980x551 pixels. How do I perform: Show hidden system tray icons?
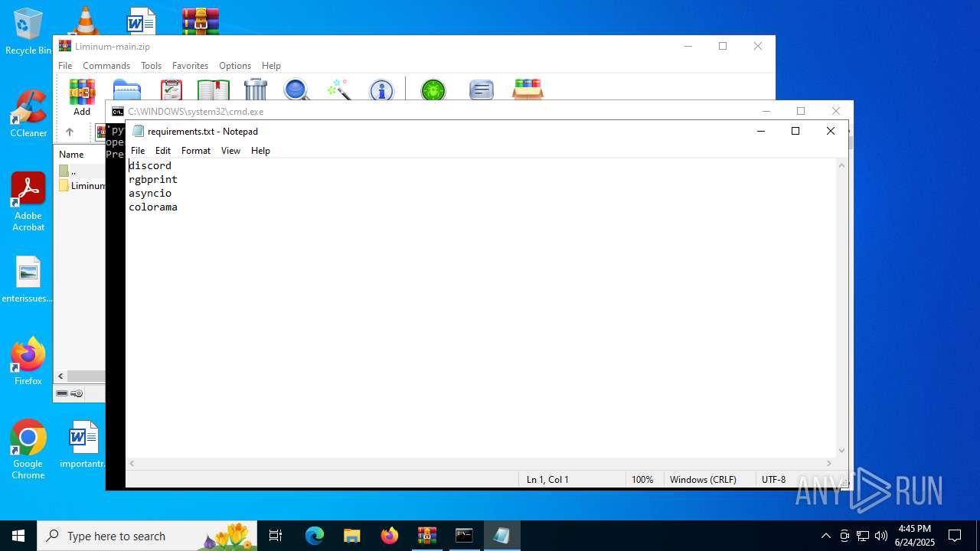point(825,536)
